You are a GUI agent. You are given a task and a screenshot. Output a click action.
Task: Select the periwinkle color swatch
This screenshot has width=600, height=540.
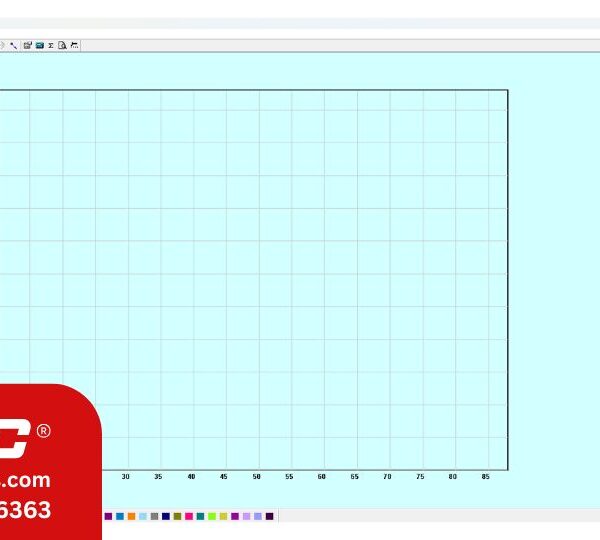[258, 516]
